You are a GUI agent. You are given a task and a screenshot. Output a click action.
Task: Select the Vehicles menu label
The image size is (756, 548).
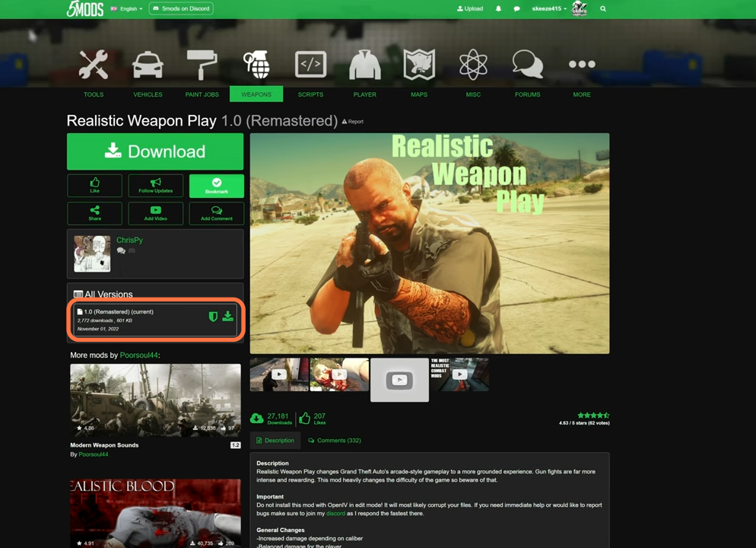[x=148, y=94]
